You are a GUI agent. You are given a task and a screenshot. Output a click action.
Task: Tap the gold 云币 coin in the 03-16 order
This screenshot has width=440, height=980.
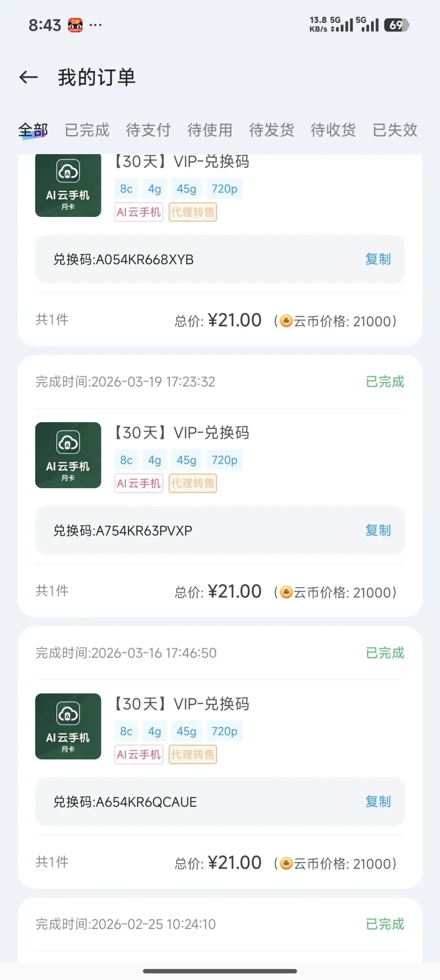tap(286, 863)
